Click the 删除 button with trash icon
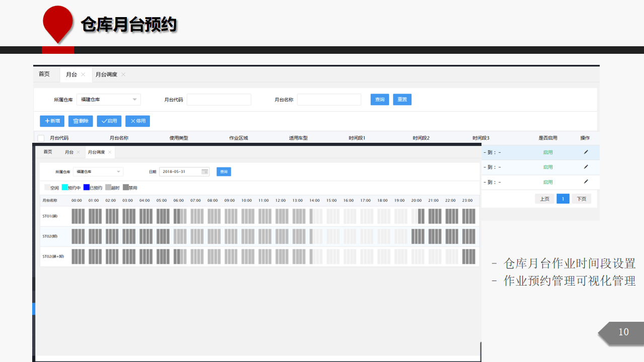Screen dimensions: 644x362 pos(80,121)
